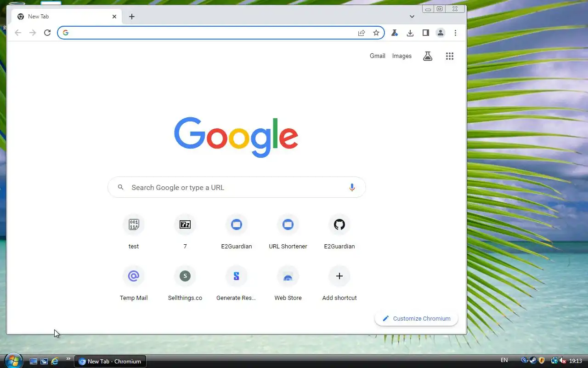The image size is (588, 368).
Task: Click Show Desktop quick launch icon
Action: [x=34, y=361]
